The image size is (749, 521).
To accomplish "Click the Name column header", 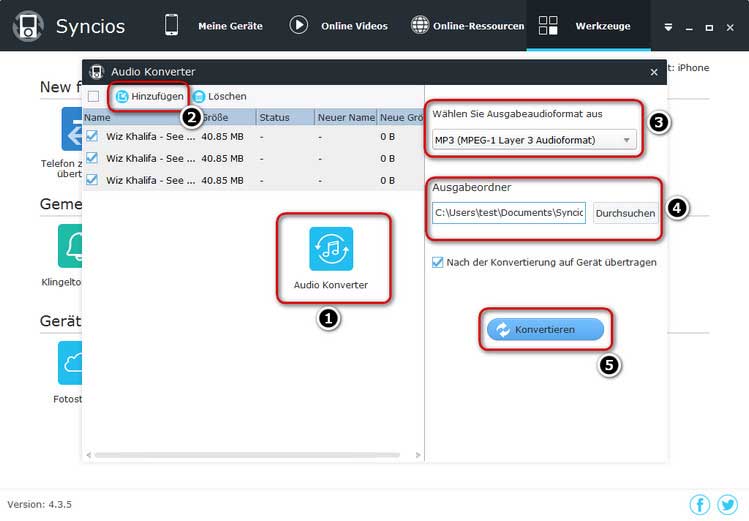I will (98, 117).
